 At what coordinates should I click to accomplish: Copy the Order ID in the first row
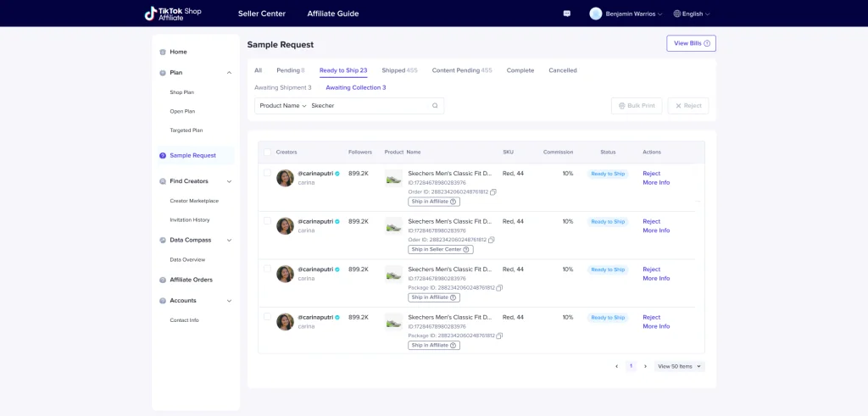(493, 192)
